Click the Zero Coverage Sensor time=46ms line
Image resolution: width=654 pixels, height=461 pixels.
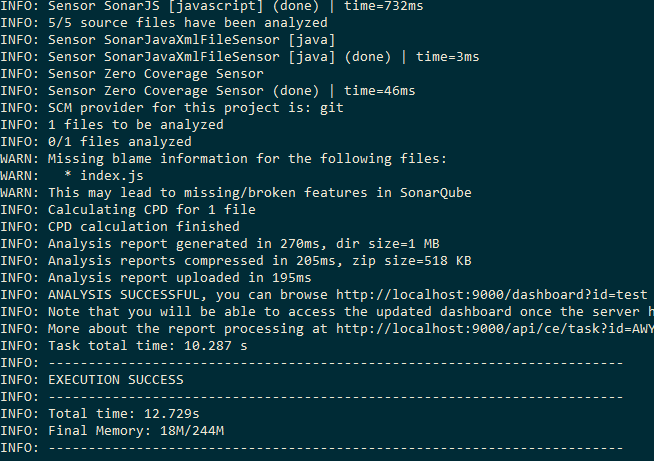[208, 91]
